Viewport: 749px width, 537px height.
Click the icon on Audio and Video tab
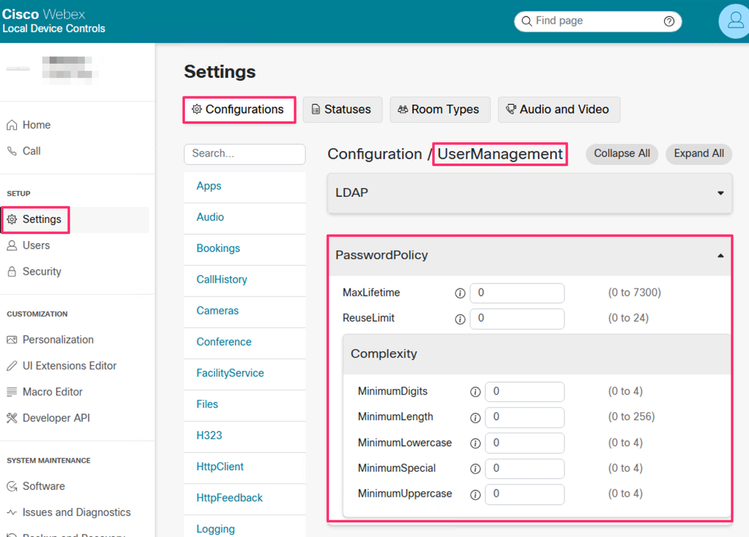pyautogui.click(x=511, y=109)
